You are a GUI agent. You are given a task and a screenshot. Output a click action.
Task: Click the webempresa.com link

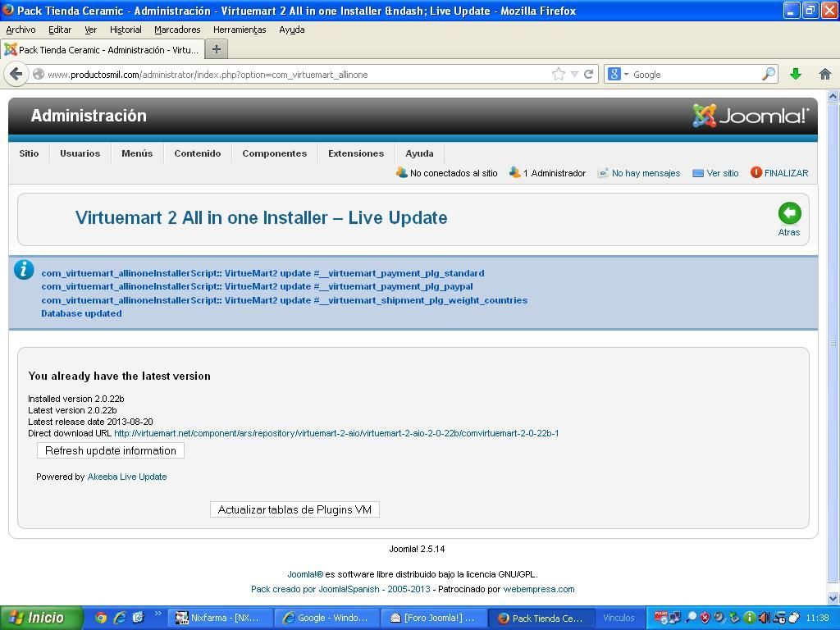pos(538,589)
